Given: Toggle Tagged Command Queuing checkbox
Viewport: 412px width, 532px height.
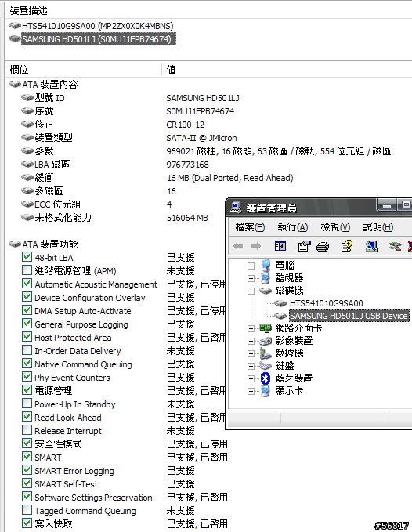Looking at the screenshot, I should pyautogui.click(x=27, y=509).
